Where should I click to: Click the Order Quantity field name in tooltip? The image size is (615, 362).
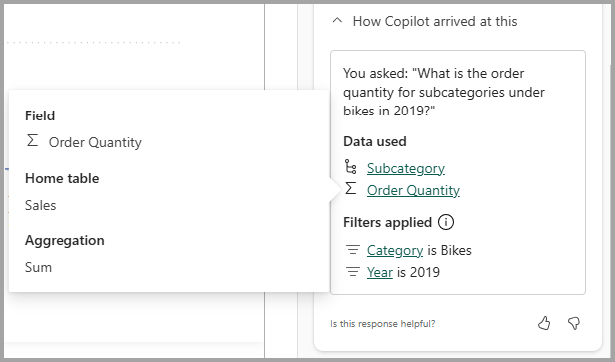coord(95,142)
